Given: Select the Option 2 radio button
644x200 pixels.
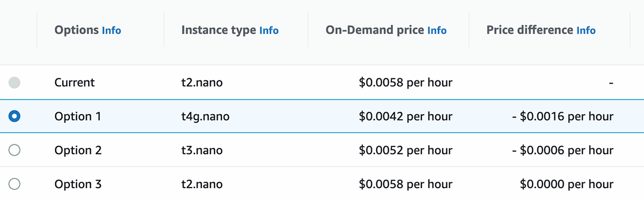Looking at the screenshot, I should [15, 150].
